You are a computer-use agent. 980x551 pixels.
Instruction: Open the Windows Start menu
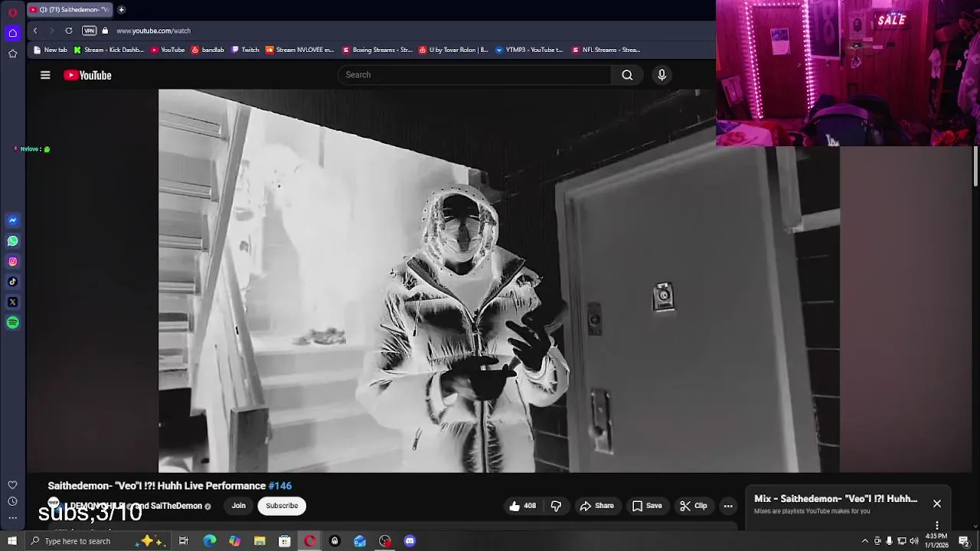[x=12, y=541]
